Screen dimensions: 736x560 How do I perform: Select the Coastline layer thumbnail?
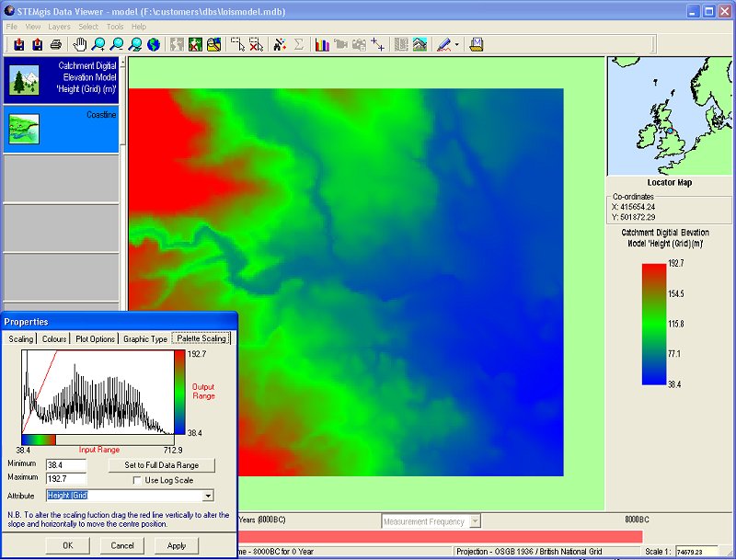coord(24,130)
